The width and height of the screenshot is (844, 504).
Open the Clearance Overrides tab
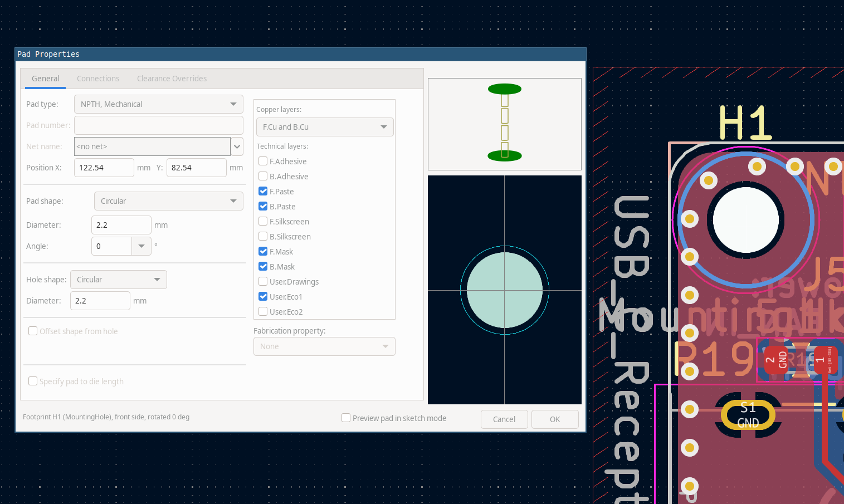click(172, 78)
